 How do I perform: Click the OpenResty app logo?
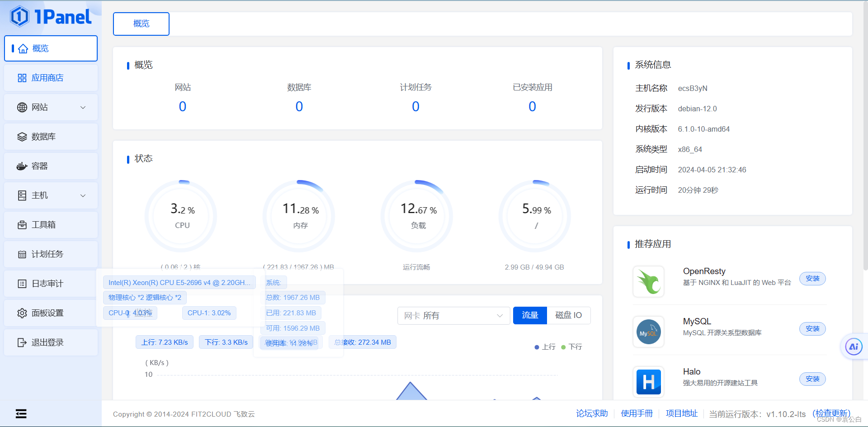point(649,281)
